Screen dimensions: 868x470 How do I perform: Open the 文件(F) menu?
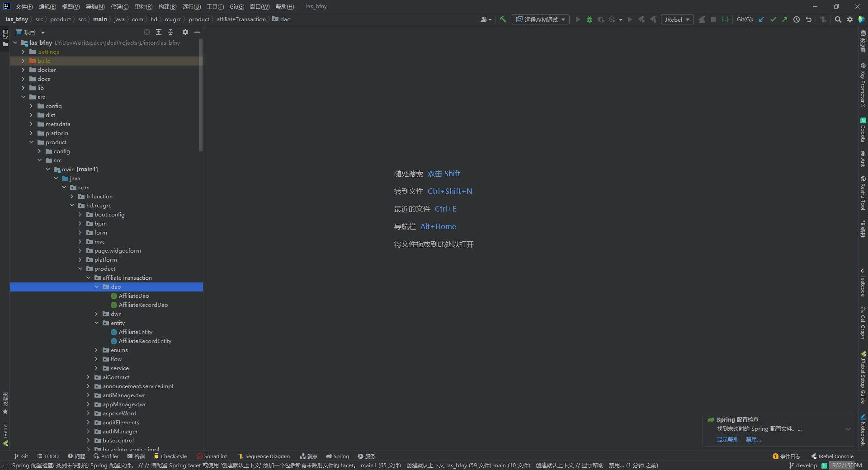(24, 6)
